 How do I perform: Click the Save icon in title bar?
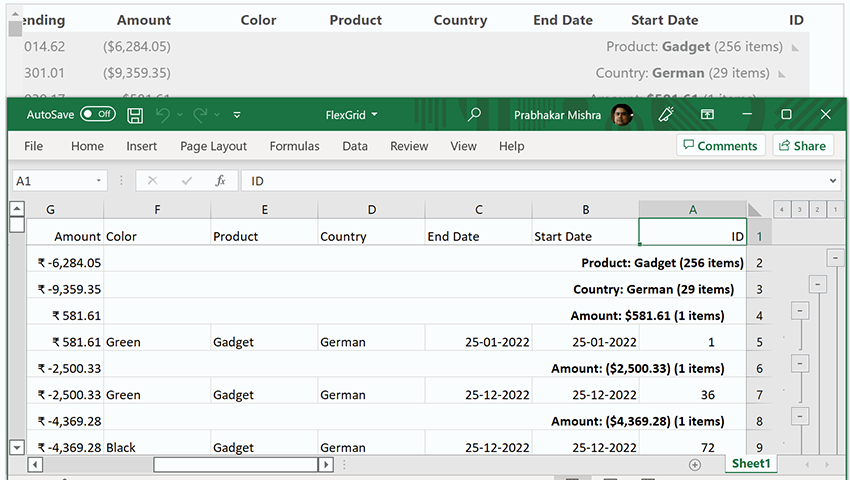coord(135,115)
